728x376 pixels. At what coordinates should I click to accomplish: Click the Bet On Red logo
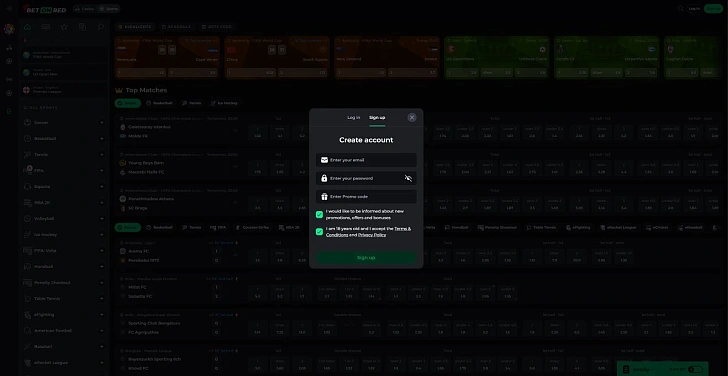coord(45,9)
